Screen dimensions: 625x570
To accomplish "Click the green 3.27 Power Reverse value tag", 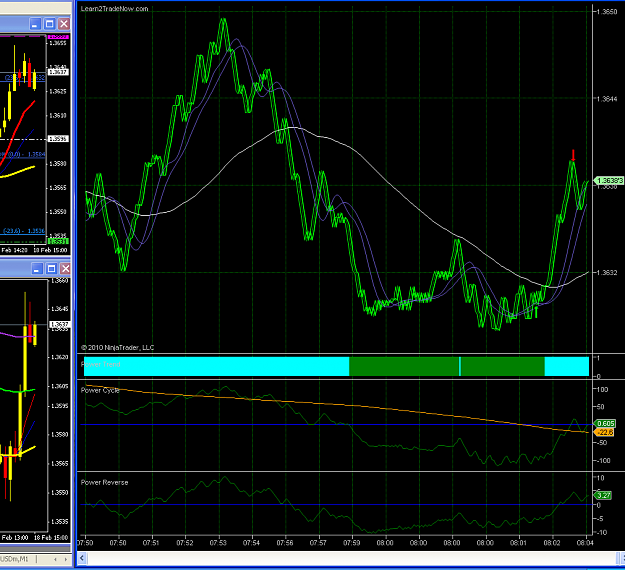I will click(x=603, y=495).
